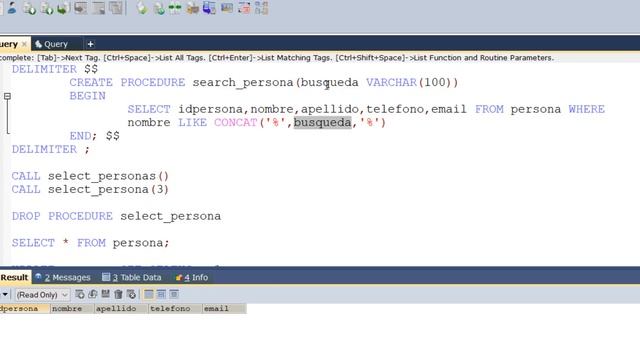Switch to grid view mode
Image resolution: width=640 pixels, height=360 pixels.
click(149, 294)
